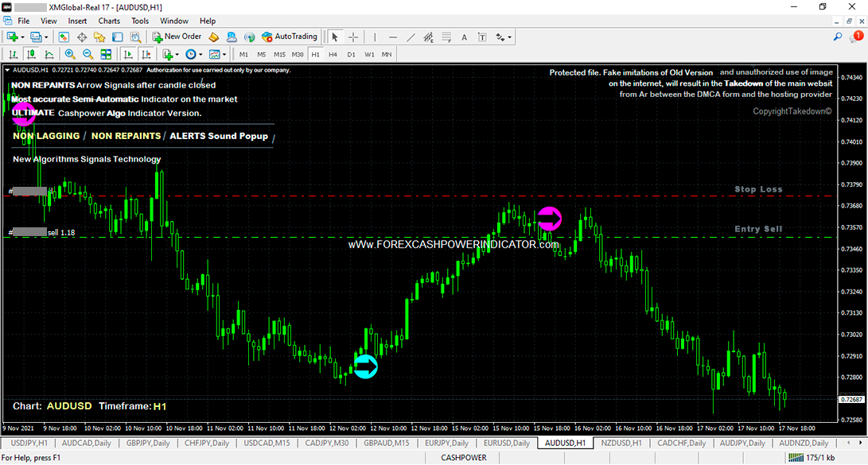Open the Help menu
This screenshot has height=465, width=868.
pos(208,21)
